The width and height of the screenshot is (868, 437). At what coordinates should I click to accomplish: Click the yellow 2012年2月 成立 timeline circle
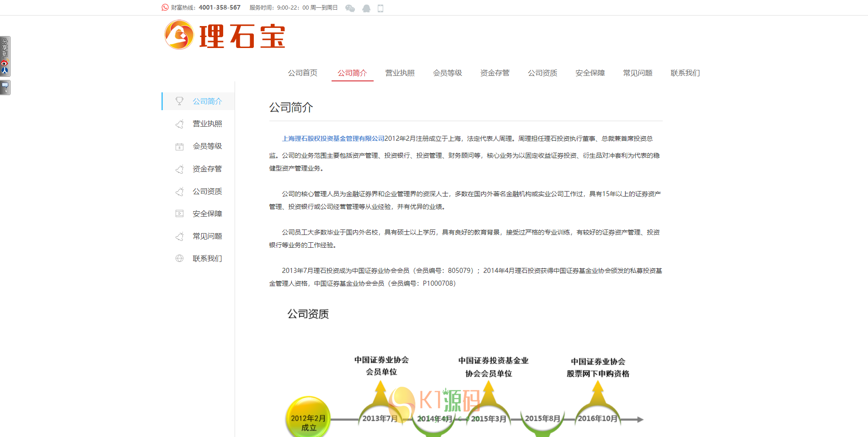[308, 418]
